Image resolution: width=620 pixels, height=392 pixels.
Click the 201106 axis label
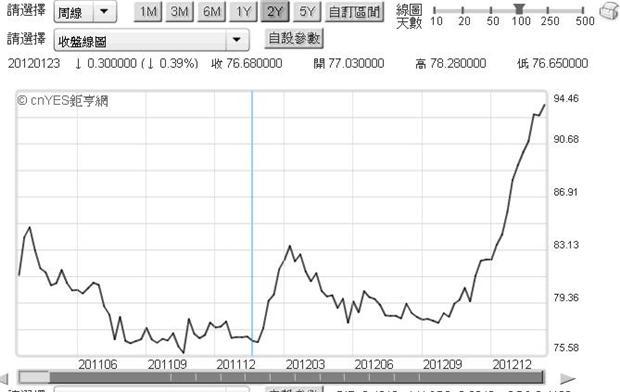coord(98,364)
